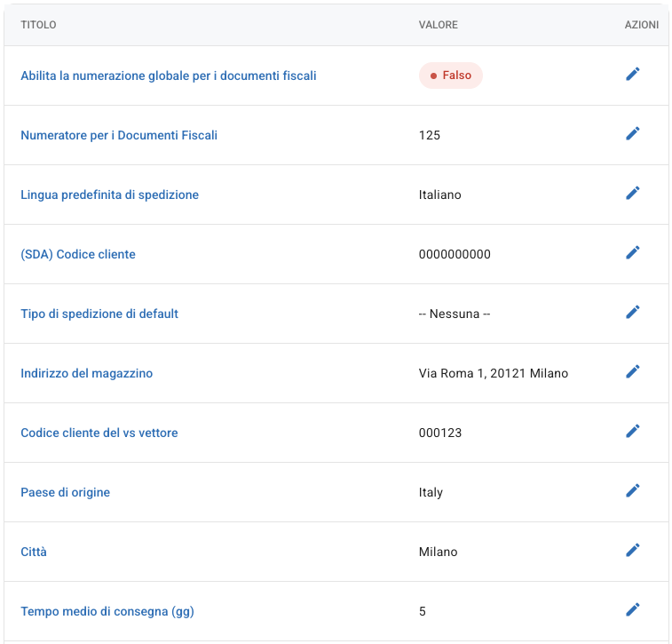Select the Milano value in Città row
Screen dimensions: 672x644
438,552
